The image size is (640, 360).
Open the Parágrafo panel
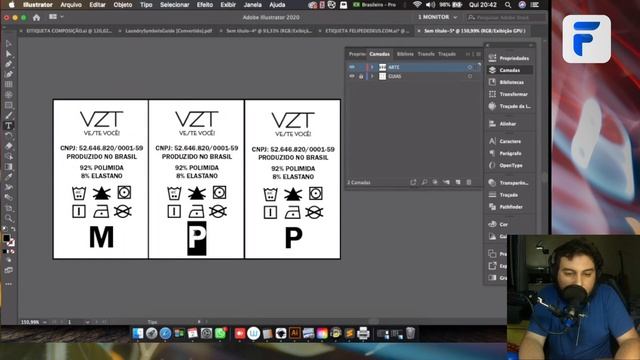pos(510,153)
